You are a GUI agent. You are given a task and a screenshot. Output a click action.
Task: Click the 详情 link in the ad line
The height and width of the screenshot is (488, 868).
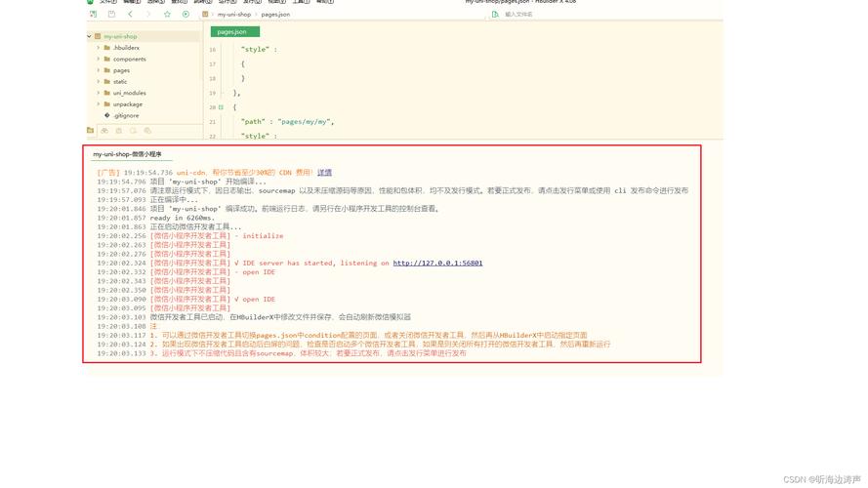[324, 173]
